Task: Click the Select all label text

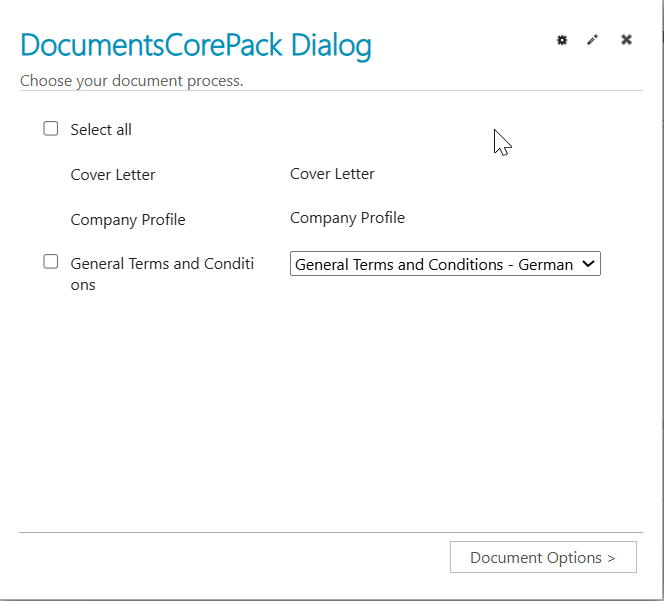Action: point(101,130)
